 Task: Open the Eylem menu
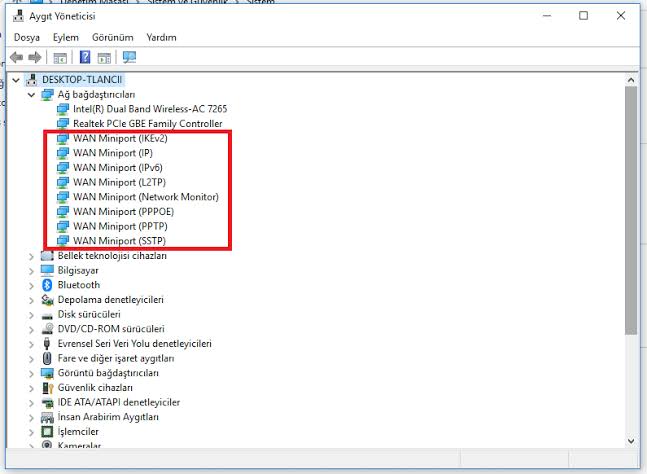[x=66, y=38]
